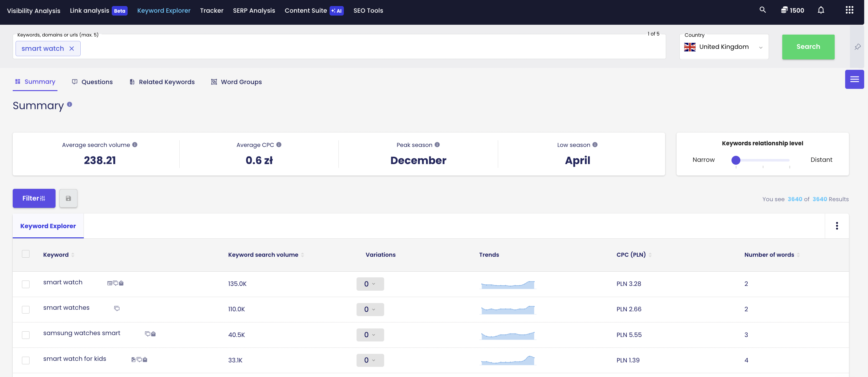Viewport: 868px width, 377px height.
Task: Expand variations dropdown for smart watches
Action: [370, 309]
